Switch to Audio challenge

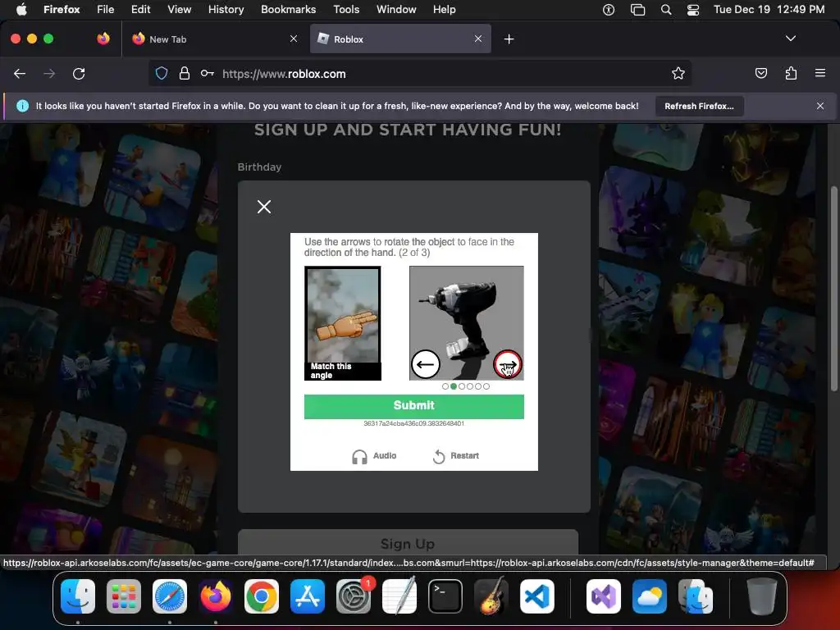374,456
